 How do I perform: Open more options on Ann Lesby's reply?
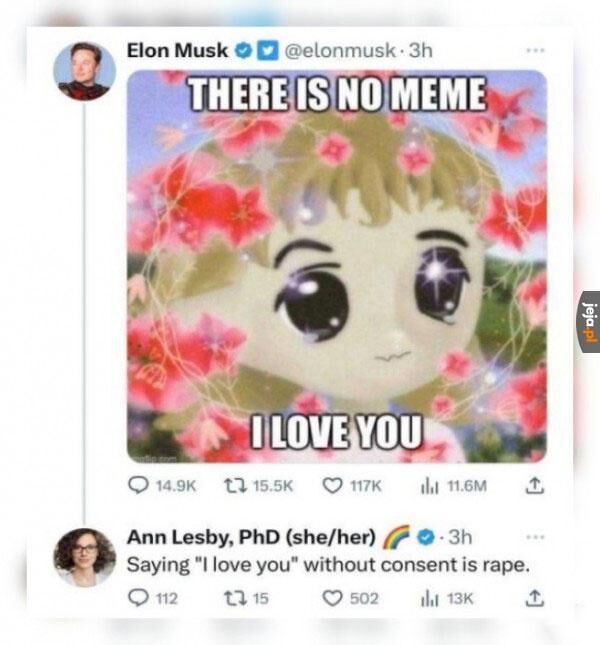point(535,537)
